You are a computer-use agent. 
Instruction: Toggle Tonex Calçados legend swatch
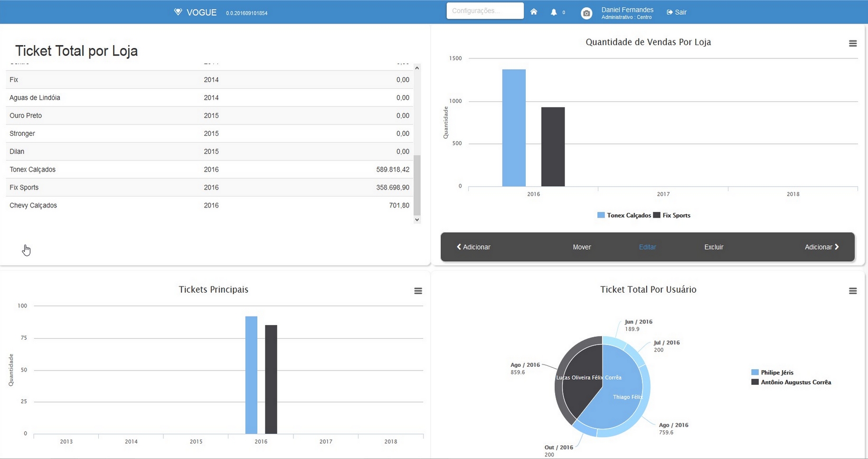[x=601, y=215]
